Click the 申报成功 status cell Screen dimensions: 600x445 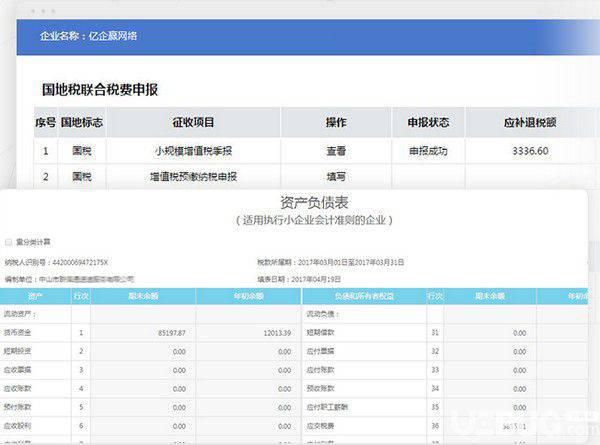tap(428, 151)
